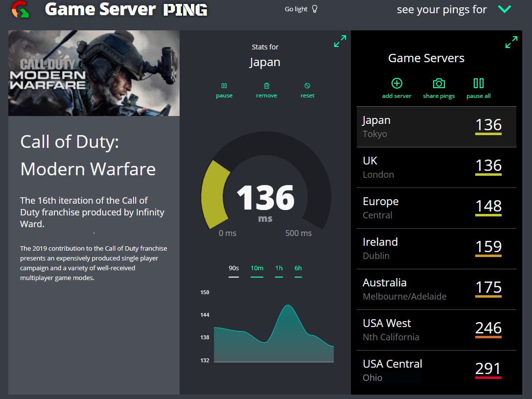Viewport: 532px width, 399px height.
Task: Choose the USA West Nth California server
Action: [x=436, y=330]
